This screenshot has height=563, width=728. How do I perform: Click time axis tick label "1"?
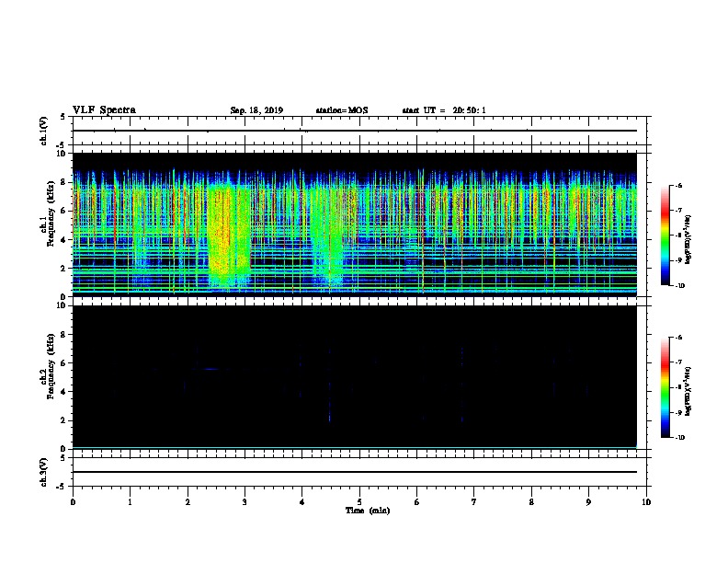coord(130,502)
